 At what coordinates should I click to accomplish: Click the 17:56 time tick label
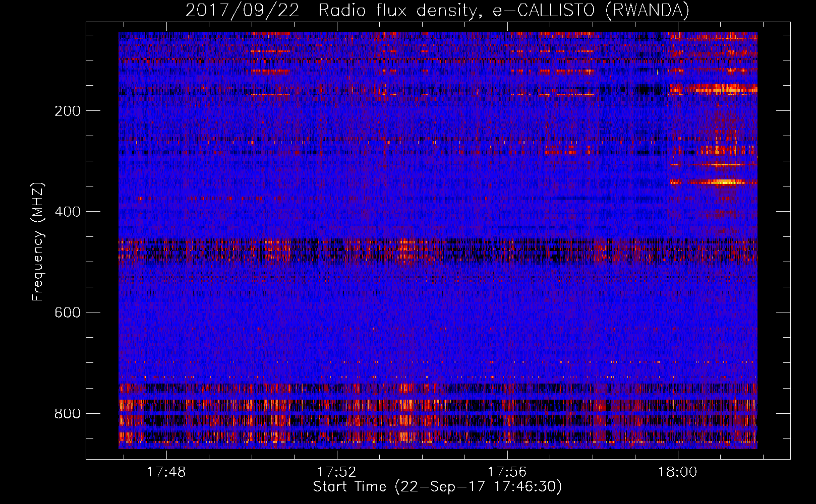click(507, 472)
